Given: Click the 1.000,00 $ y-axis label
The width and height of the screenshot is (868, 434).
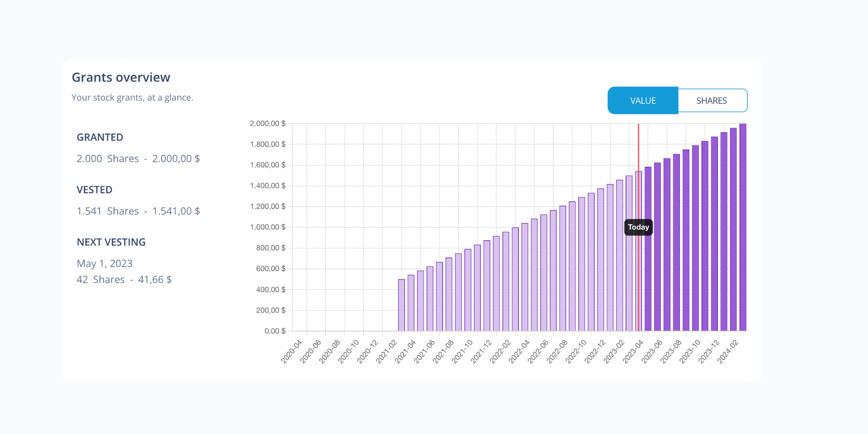Looking at the screenshot, I should [267, 227].
